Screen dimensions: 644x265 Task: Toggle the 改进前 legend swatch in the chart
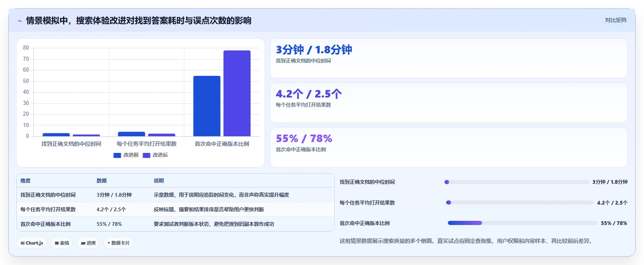117,155
